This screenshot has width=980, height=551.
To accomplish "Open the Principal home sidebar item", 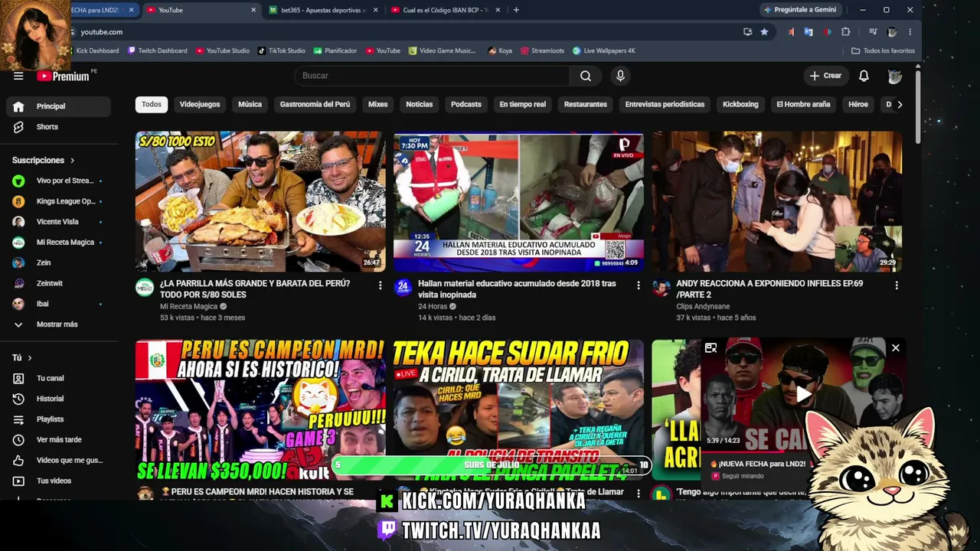I will pyautogui.click(x=58, y=106).
